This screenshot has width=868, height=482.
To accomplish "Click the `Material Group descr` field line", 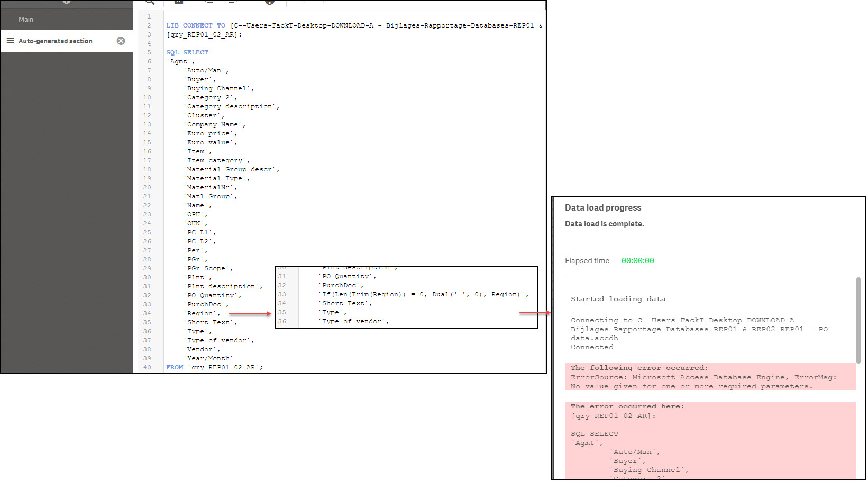I will [x=232, y=169].
